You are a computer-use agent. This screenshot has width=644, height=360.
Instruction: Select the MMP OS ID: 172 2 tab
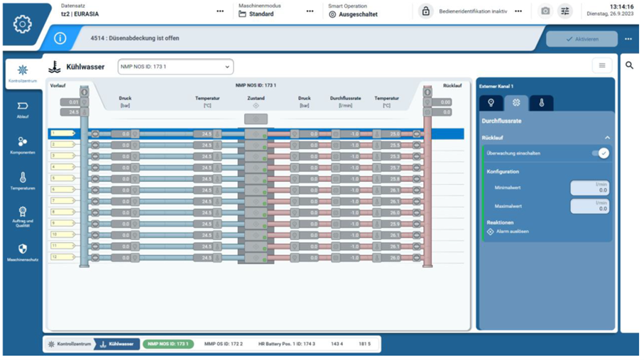[224, 344]
